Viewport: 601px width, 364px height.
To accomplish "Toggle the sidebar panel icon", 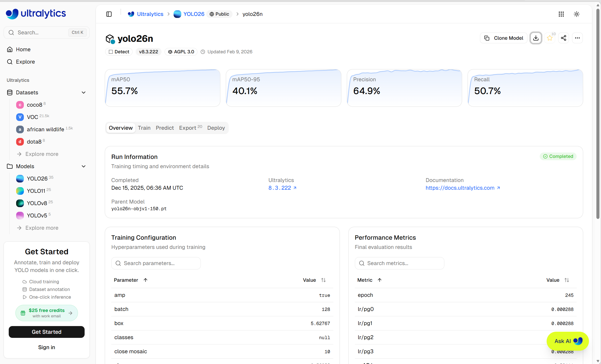I will tap(109, 14).
